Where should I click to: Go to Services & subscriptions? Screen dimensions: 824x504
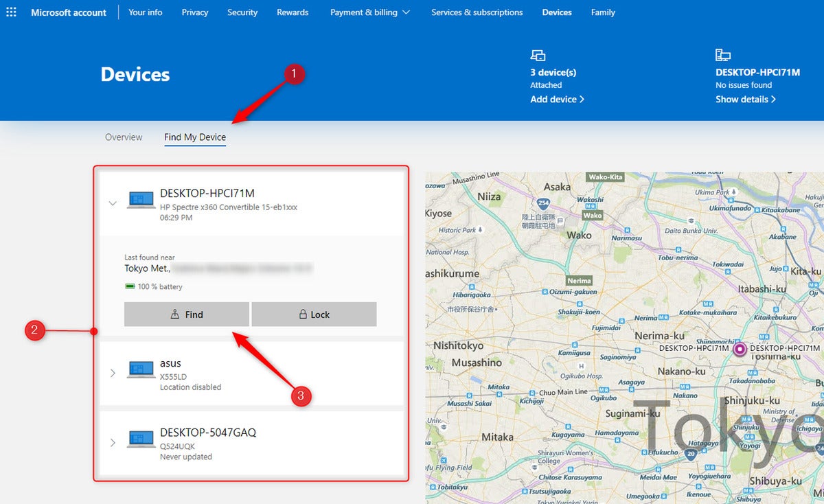(477, 12)
